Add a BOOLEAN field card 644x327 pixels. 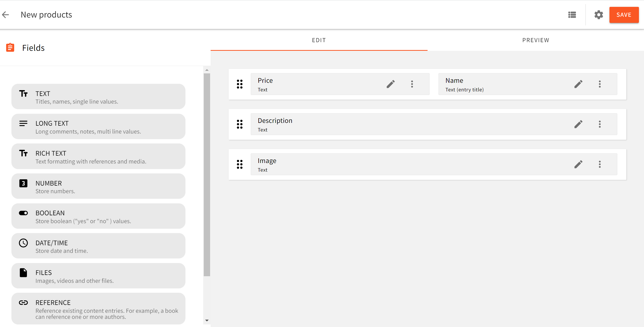98,216
